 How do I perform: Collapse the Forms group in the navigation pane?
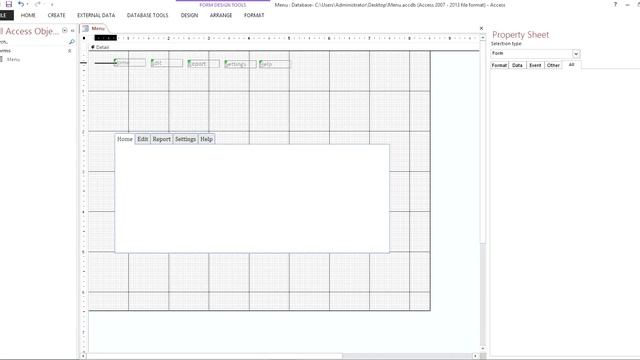tap(69, 51)
